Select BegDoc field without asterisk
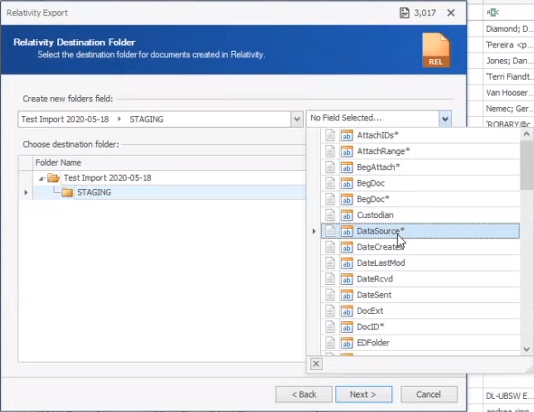This screenshot has width=534, height=412. pos(420,183)
